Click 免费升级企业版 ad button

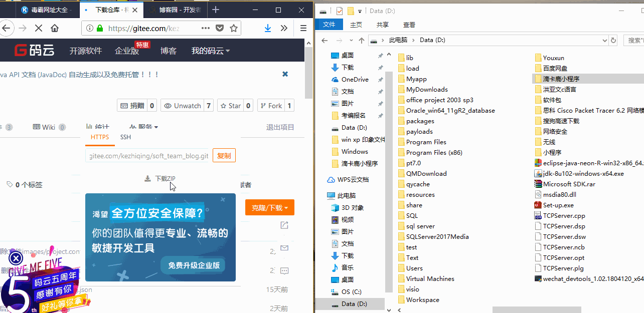193,265
